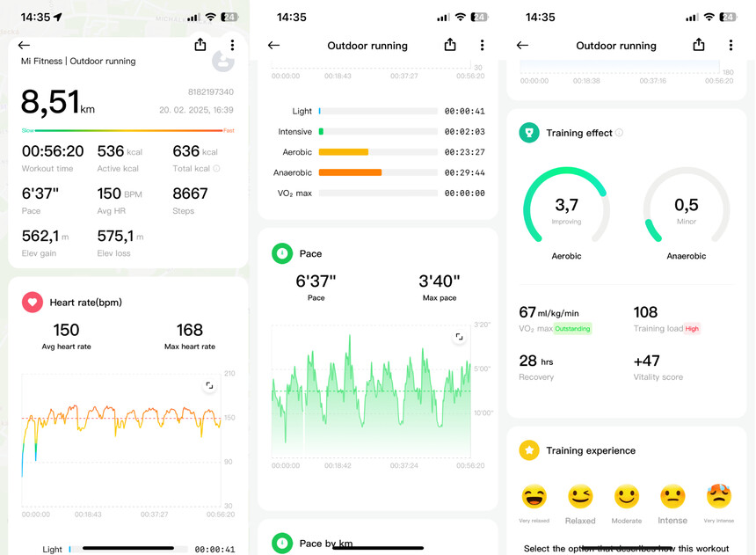This screenshot has height=555, width=756.
Task: Tap the red "High" training load badge
Action: [692, 329]
